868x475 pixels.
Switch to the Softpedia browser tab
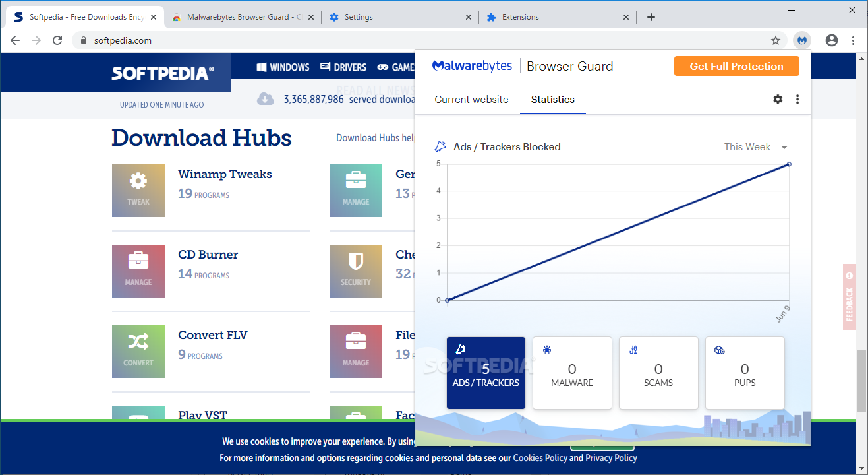point(84,17)
